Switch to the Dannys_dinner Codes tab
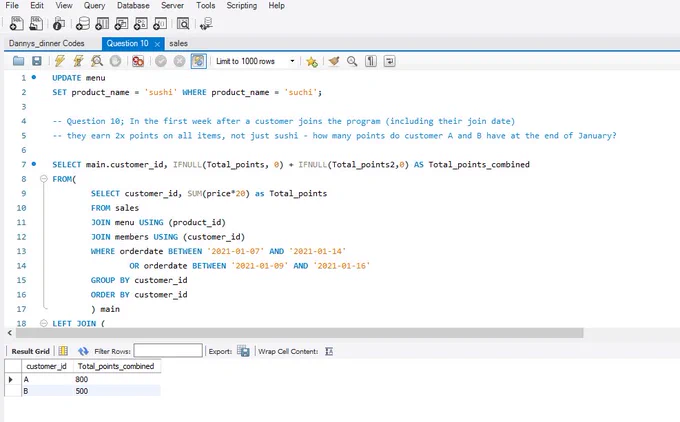Image resolution: width=680 pixels, height=422 pixels. click(x=46, y=43)
